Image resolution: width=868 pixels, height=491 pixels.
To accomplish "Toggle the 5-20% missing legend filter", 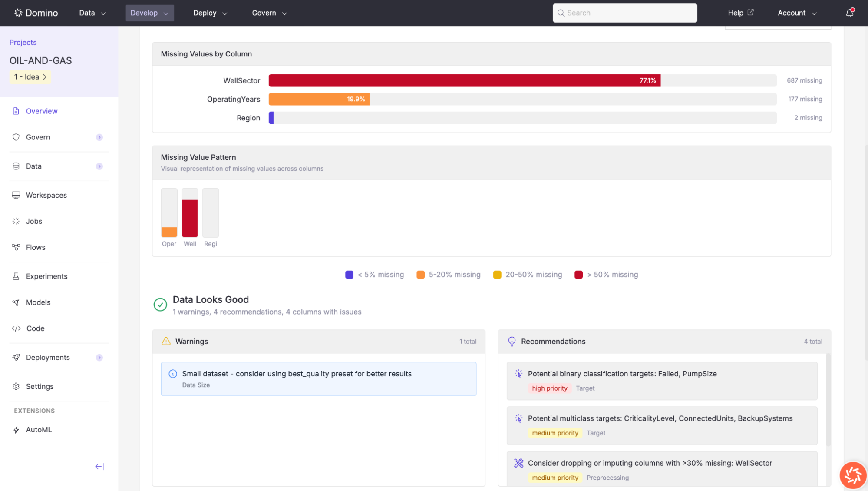I will [448, 274].
